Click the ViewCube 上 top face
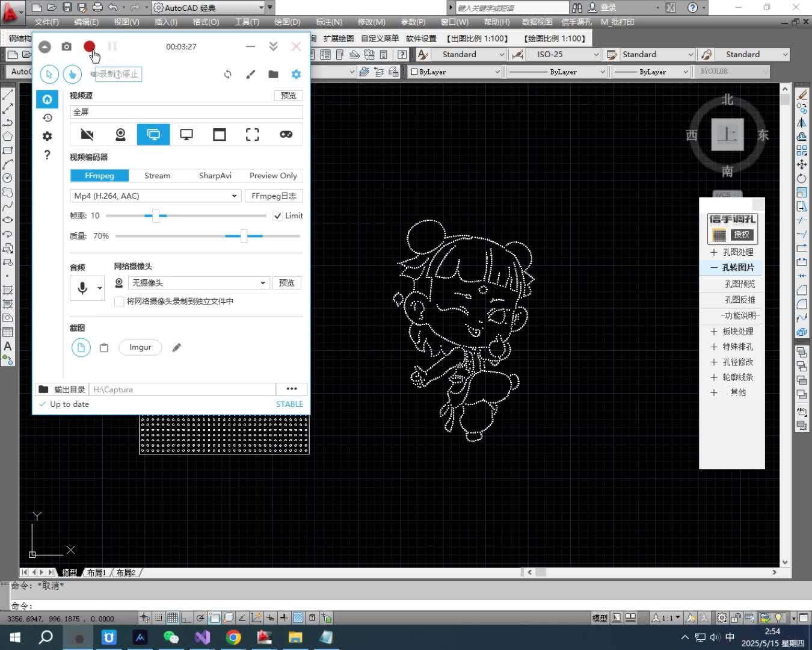This screenshot has width=812, height=650. 728,134
